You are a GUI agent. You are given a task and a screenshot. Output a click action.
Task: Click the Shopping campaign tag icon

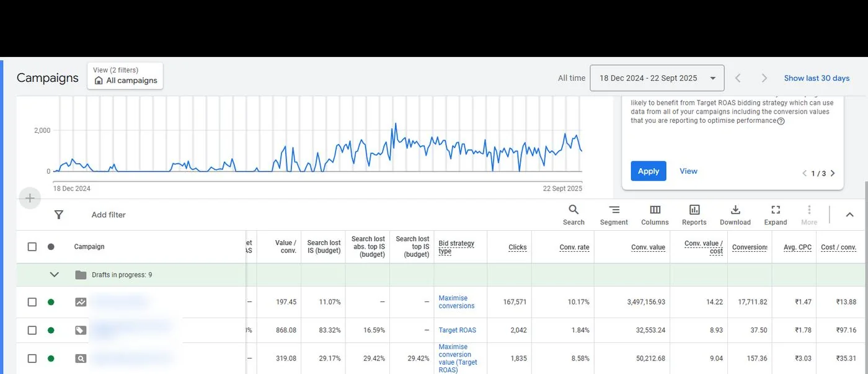pos(81,330)
